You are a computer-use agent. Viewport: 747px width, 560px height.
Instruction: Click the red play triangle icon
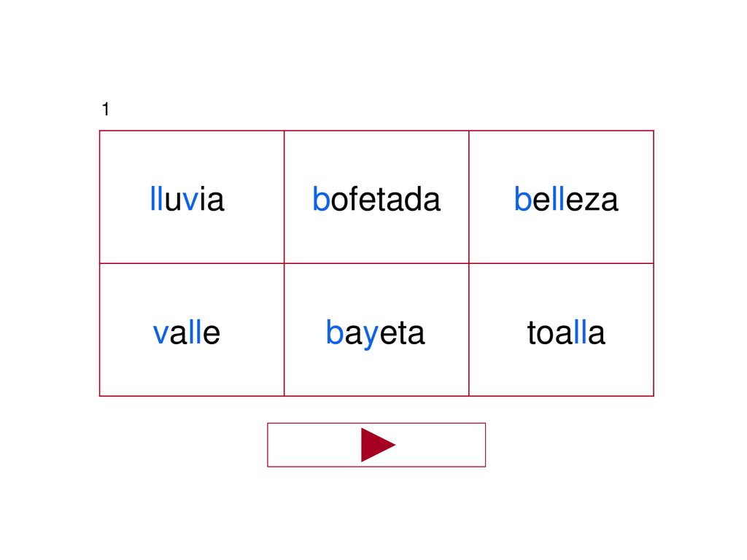(378, 445)
